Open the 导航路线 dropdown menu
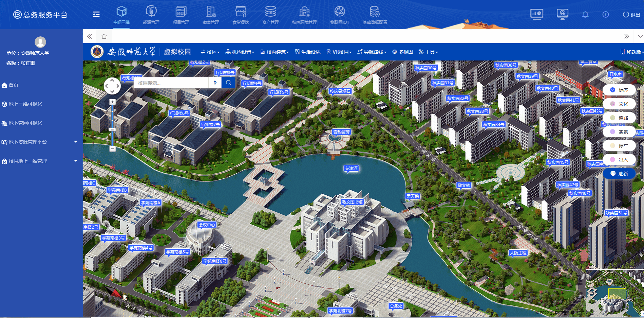Image resolution: width=644 pixels, height=318 pixels. [x=372, y=52]
